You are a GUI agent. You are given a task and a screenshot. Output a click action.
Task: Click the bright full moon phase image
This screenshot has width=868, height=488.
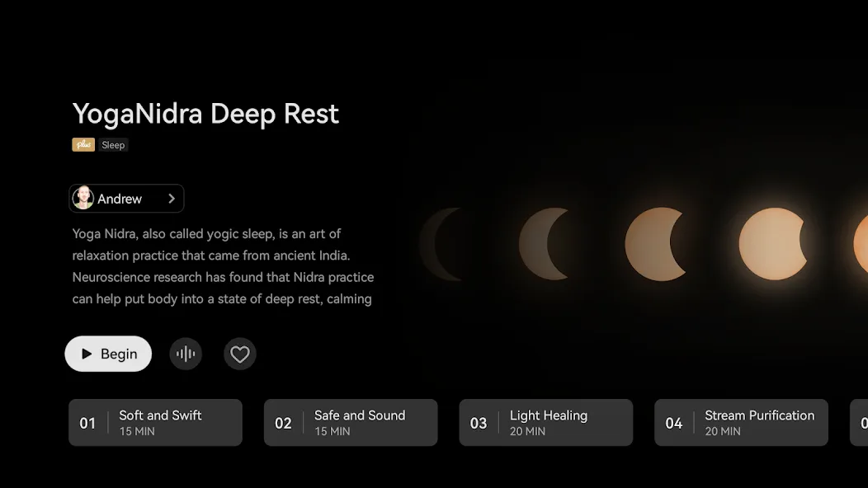tap(773, 243)
